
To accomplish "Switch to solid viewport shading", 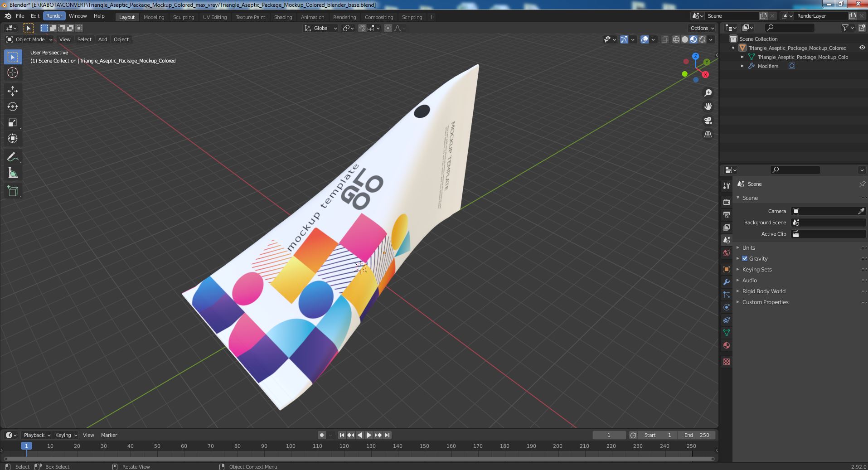I will 685,39.
